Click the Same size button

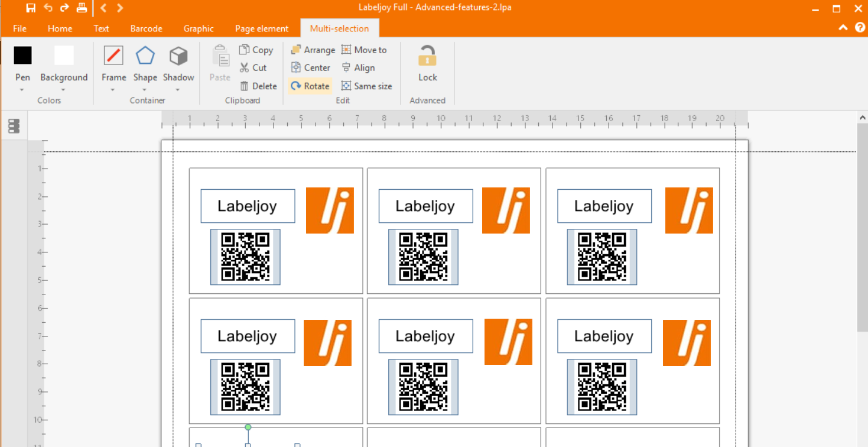pos(366,86)
